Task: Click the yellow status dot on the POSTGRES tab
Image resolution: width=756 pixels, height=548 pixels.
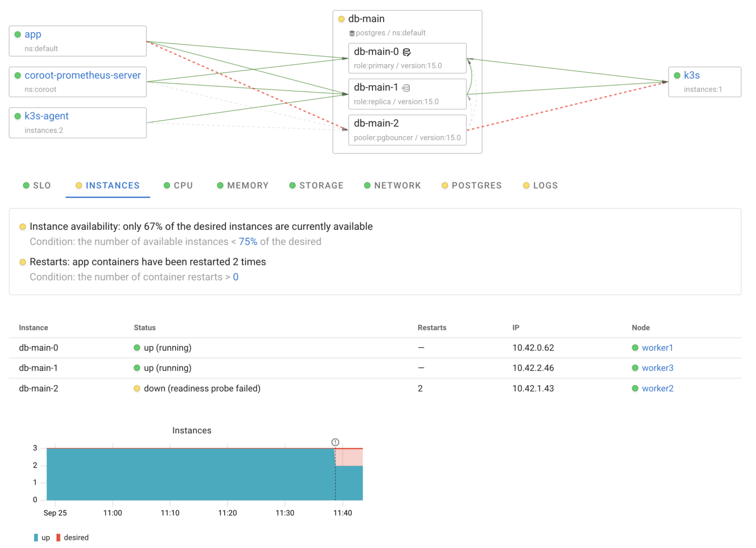Action: pos(444,186)
